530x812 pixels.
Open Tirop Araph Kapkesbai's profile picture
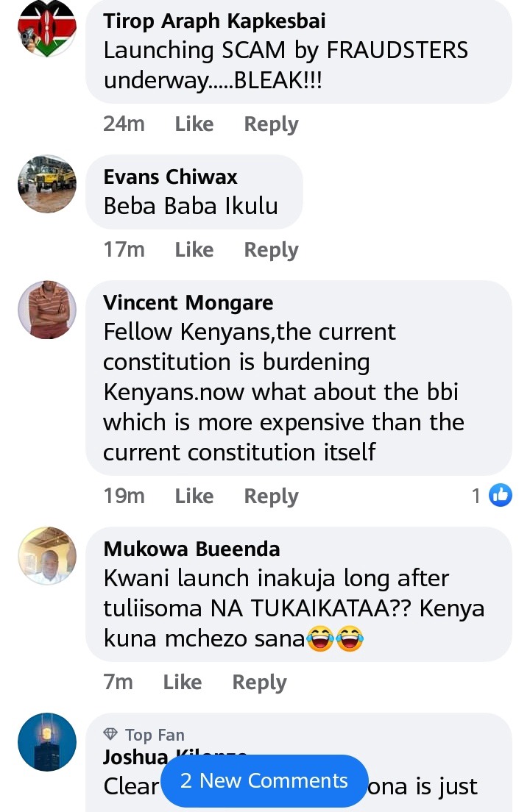click(x=47, y=28)
